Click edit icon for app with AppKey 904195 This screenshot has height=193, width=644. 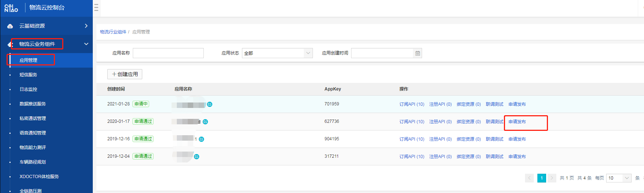click(x=202, y=139)
